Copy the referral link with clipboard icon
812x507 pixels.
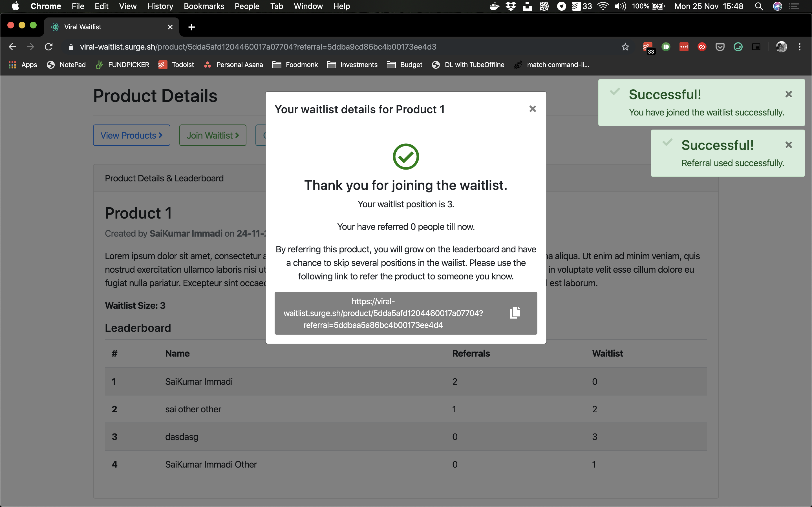(515, 313)
